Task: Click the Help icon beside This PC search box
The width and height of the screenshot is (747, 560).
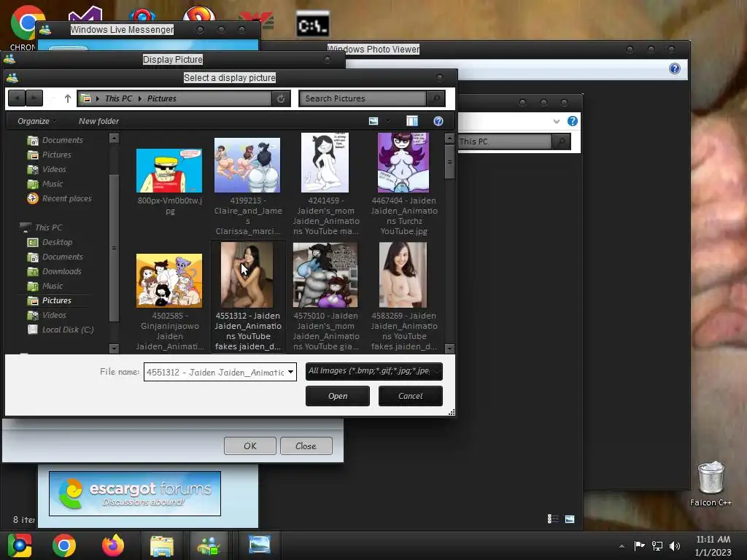Action: 573,121
